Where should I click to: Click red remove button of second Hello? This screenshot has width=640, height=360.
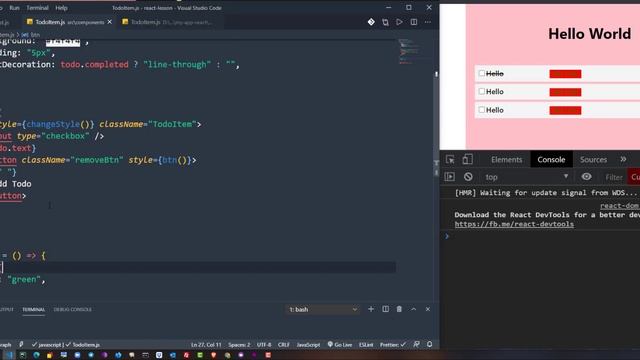[565, 92]
